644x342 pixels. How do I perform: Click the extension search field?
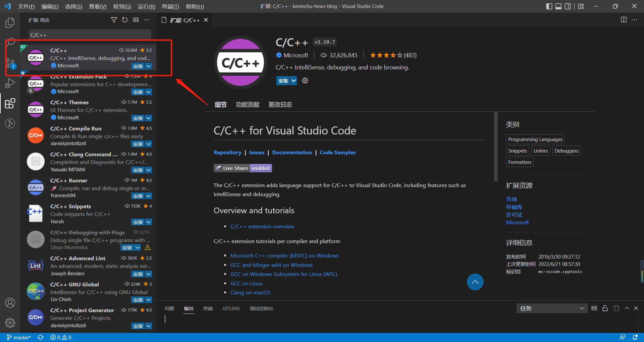90,35
